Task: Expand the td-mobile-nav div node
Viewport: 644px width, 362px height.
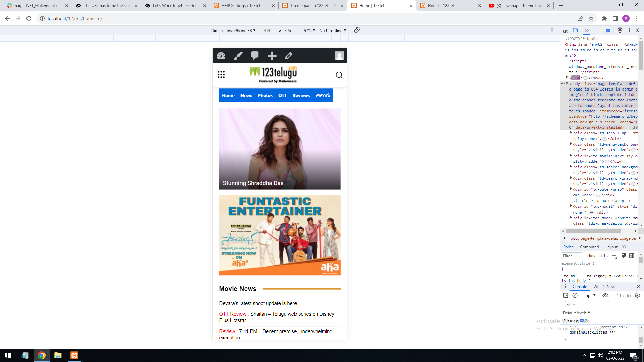Action: point(571,156)
